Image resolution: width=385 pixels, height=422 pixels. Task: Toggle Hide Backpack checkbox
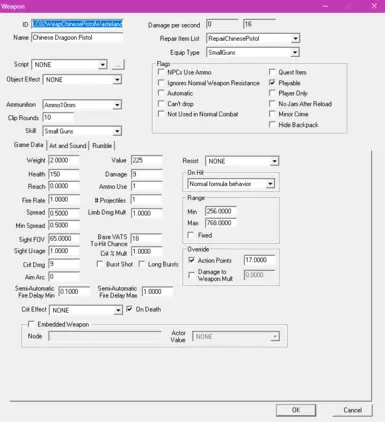coord(272,125)
